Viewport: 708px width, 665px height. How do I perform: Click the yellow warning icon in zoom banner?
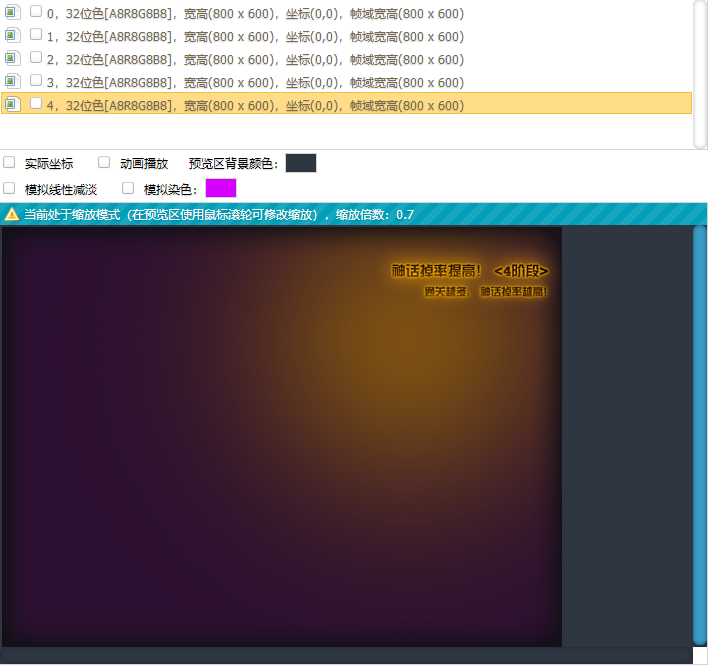12,214
